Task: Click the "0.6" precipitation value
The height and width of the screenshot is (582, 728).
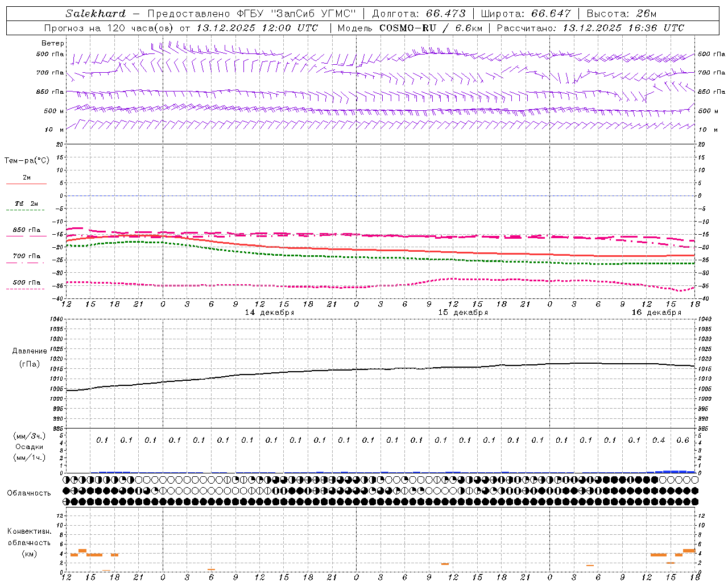Action: [x=683, y=440]
